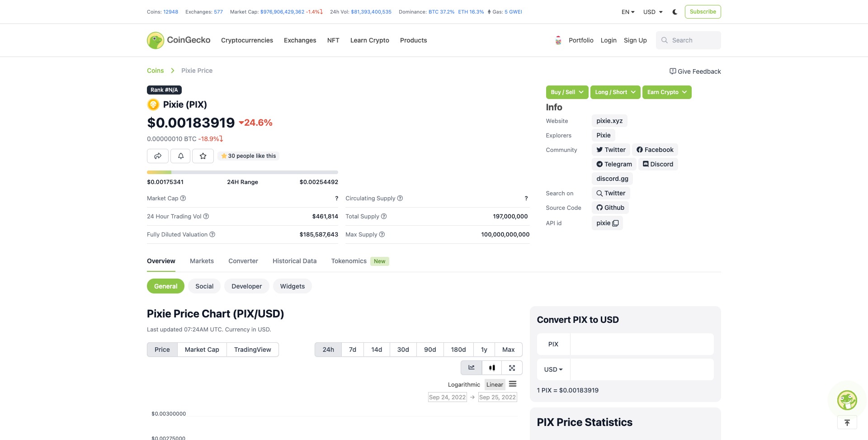
Task: Switch to the Historical Data tab
Action: tap(294, 261)
